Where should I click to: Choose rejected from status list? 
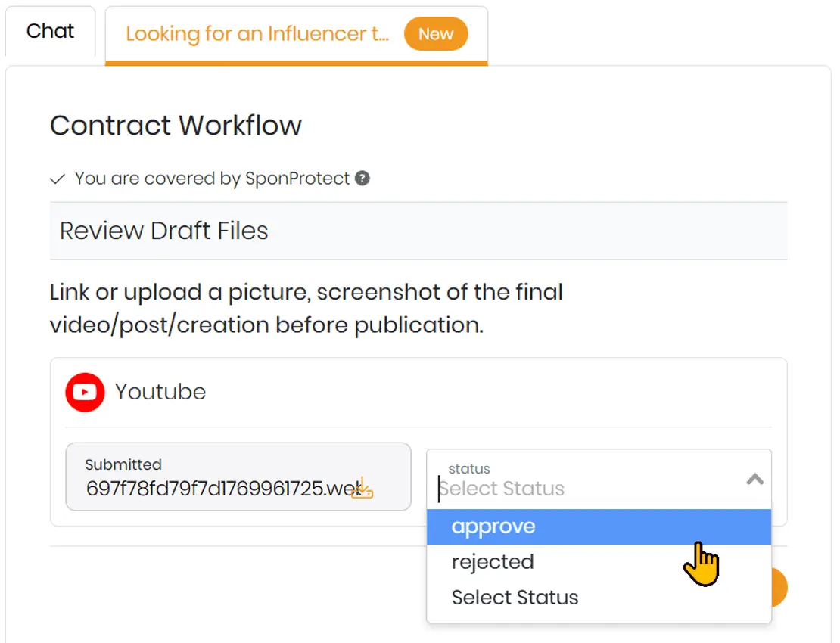click(599, 562)
